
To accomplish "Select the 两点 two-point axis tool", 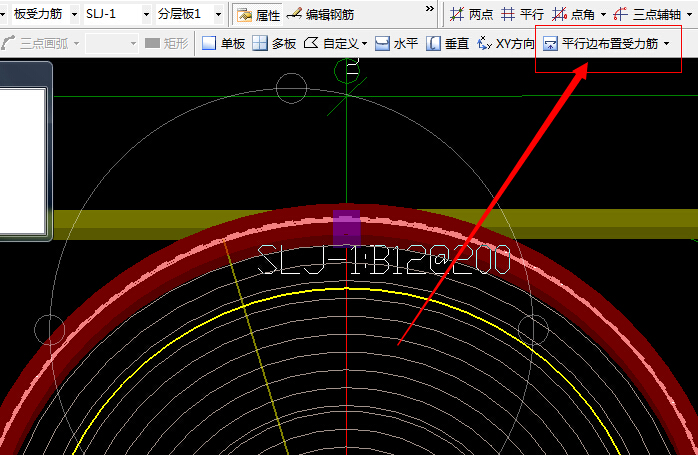I will tap(471, 15).
